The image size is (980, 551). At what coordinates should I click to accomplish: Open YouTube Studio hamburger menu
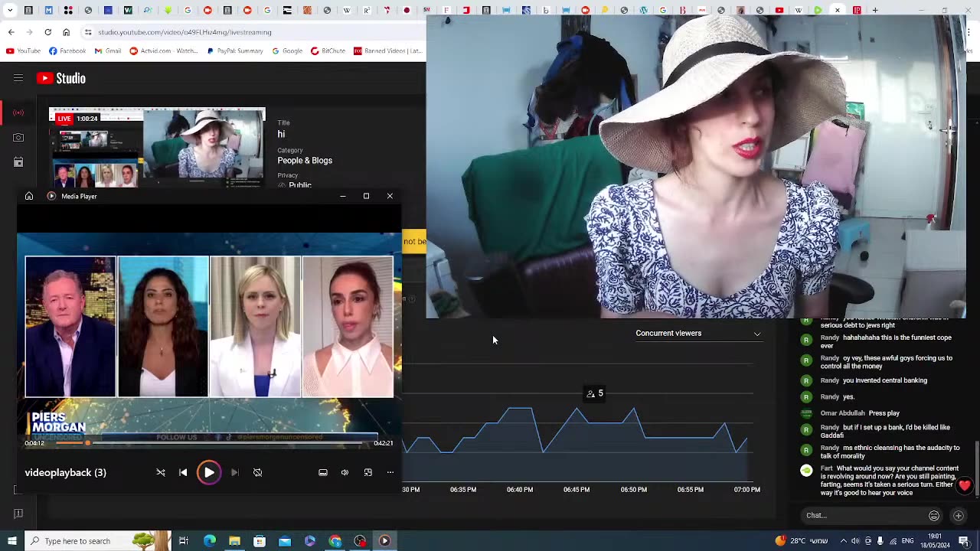[18, 78]
